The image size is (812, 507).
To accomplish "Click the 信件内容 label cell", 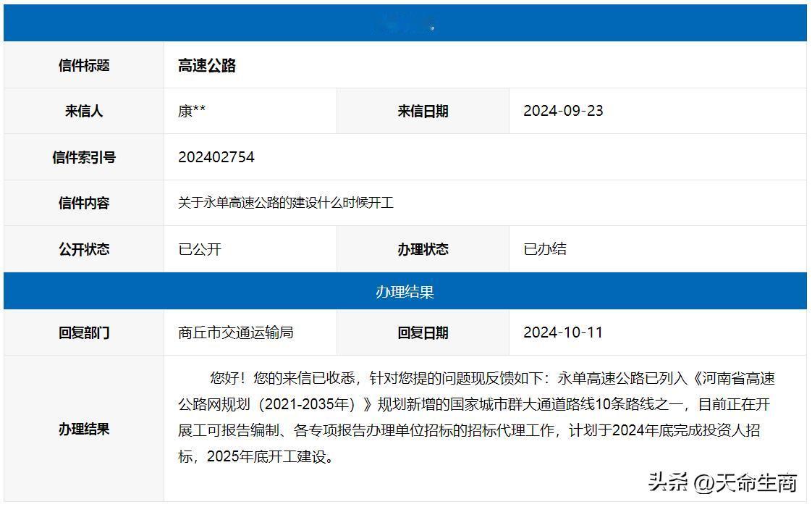I will point(84,203).
